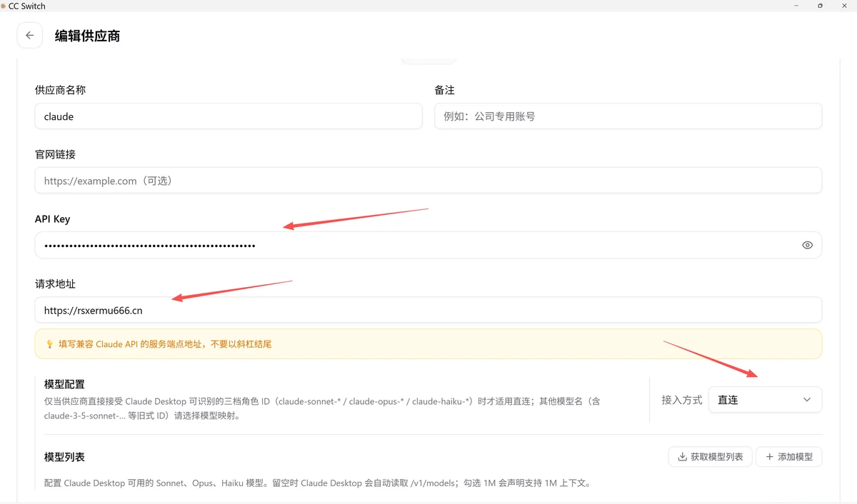The height and width of the screenshot is (504, 857).
Task: Click the 获取模型列表 button
Action: pos(710,457)
